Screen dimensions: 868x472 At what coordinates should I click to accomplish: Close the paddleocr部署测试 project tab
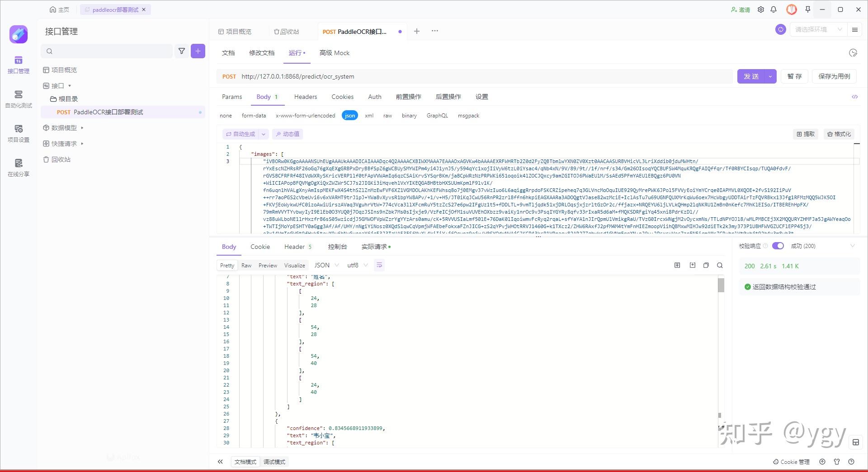[x=144, y=9]
